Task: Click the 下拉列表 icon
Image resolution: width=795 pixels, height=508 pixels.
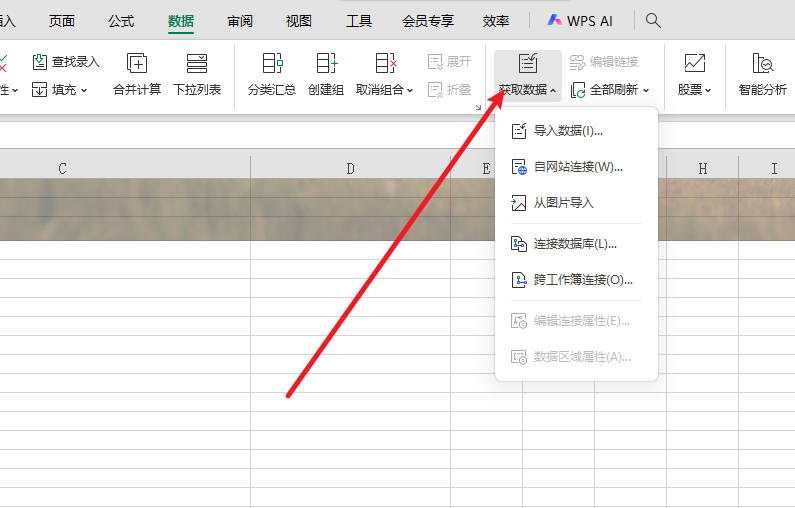Action: point(197,63)
